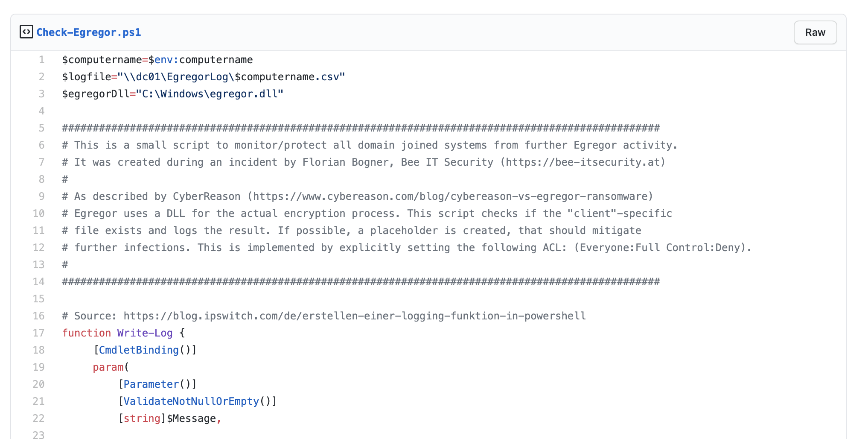
Task: Select line number 1
Action: point(42,60)
